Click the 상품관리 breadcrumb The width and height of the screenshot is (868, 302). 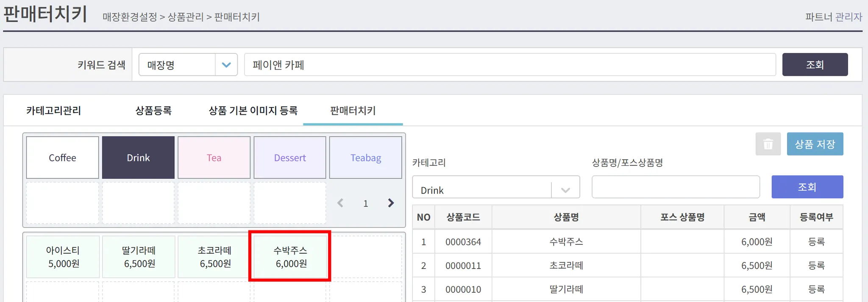[x=186, y=17]
